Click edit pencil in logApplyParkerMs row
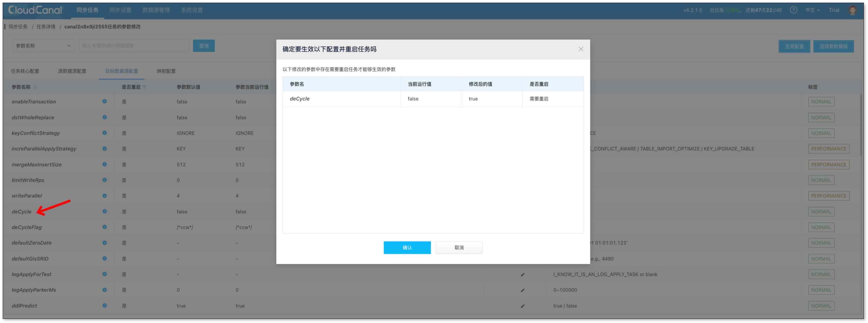 click(x=523, y=290)
